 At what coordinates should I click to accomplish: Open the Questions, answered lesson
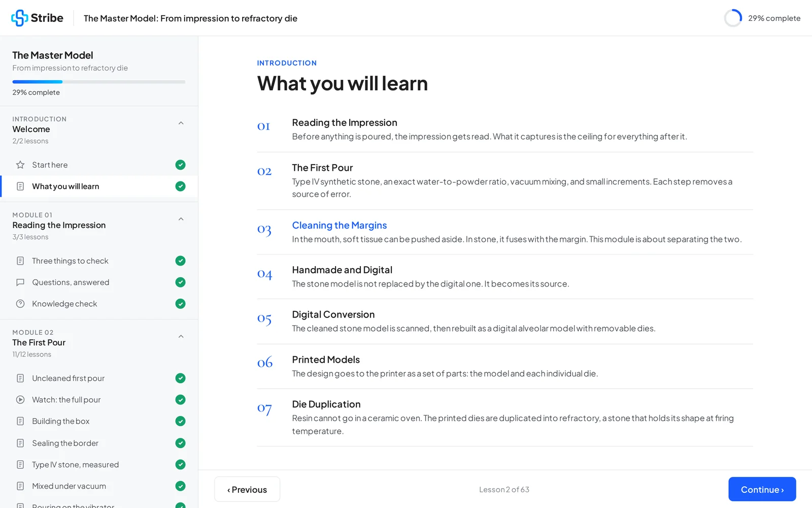99,282
